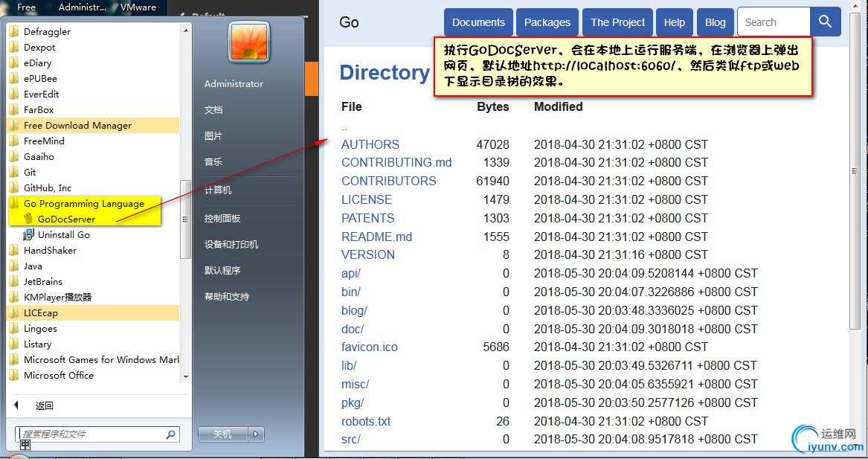Open 音乐 from Start menu right pane
The height and width of the screenshot is (459, 868).
tap(213, 161)
